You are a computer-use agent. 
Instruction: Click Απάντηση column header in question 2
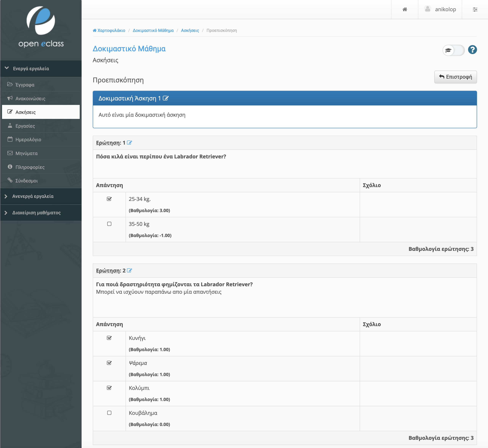point(109,324)
